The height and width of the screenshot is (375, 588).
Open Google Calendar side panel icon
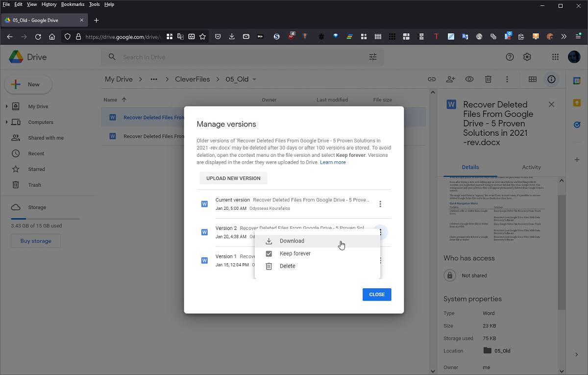pos(577,81)
